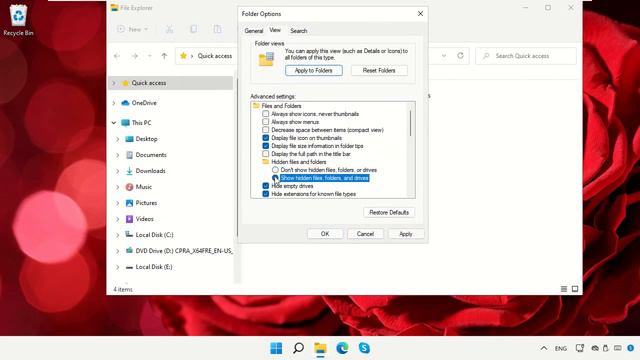
Task: Click Search Quick access field
Action: 526,56
